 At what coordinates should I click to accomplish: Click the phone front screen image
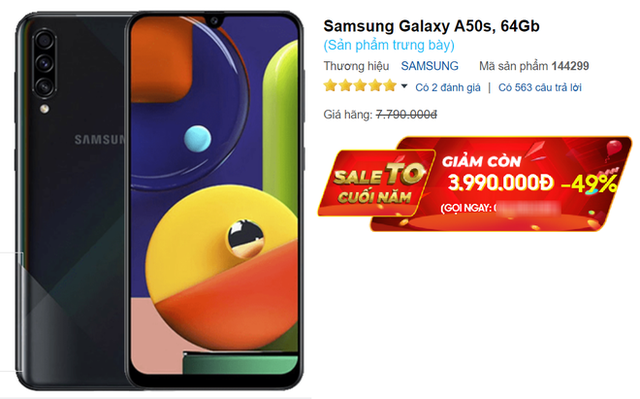pos(215,200)
